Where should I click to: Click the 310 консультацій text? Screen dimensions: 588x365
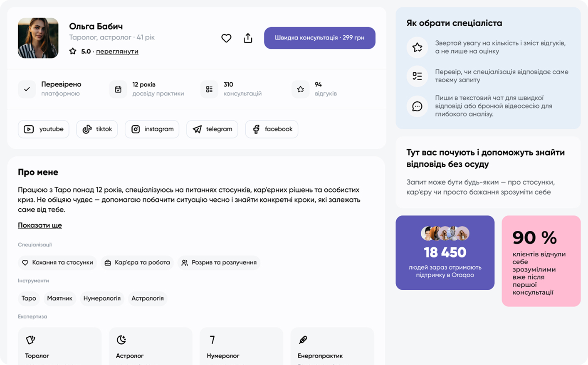tap(242, 89)
